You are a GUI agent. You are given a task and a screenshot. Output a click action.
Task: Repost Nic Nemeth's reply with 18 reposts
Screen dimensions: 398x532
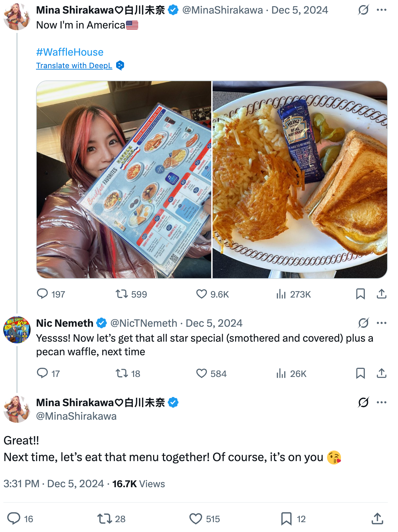[122, 373]
